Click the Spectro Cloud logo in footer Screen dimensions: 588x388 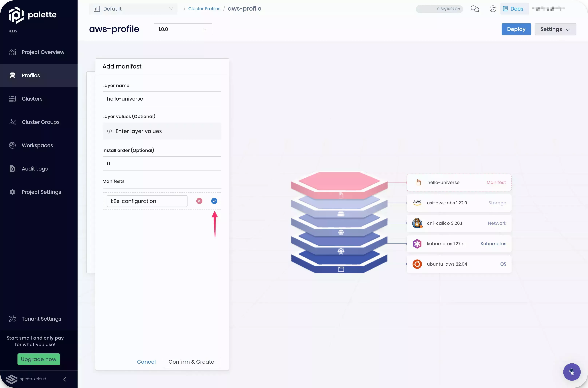click(11, 379)
